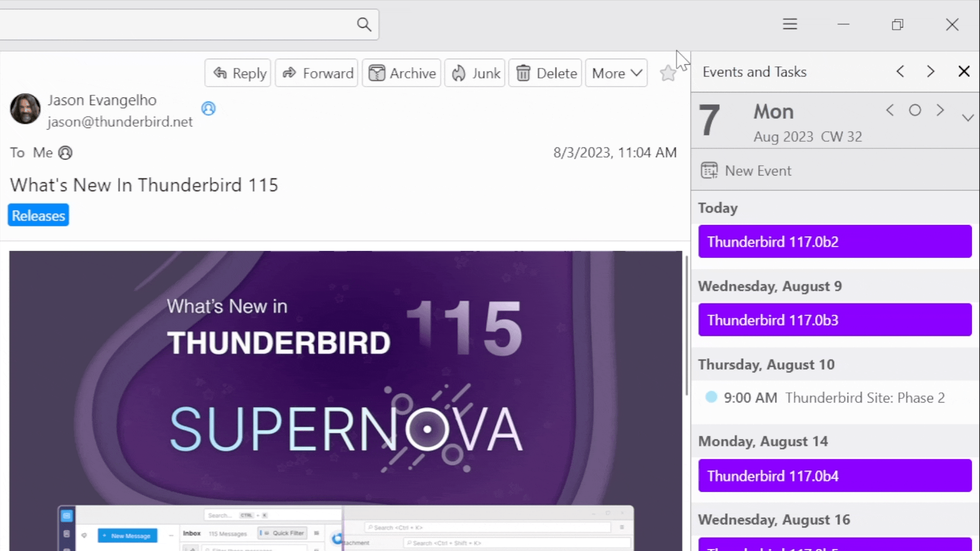
Task: Click the Aug 2023 CW 32 label
Action: [807, 137]
